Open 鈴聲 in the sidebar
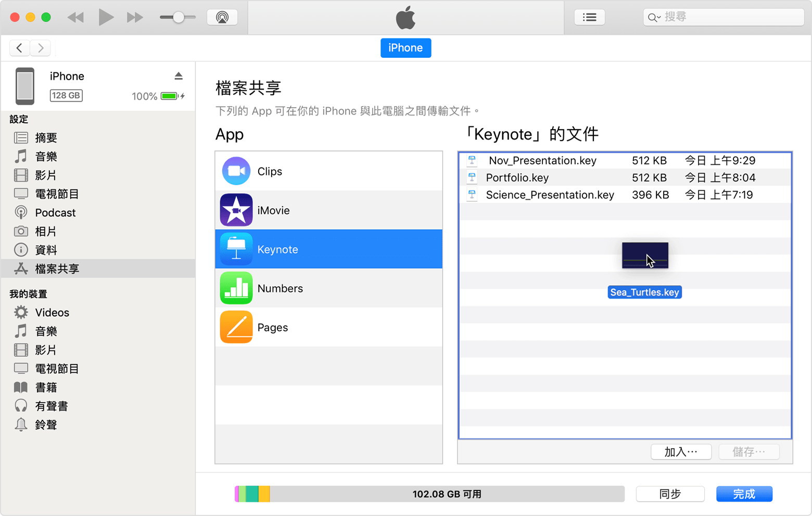 click(98, 425)
